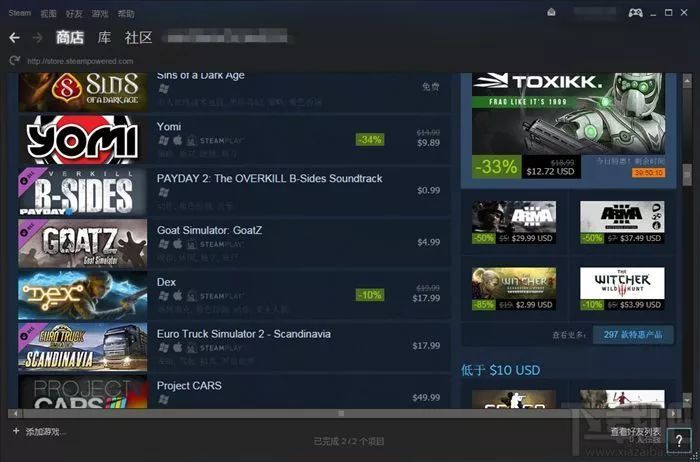Open the notifications inbox icon
The height and width of the screenshot is (462, 700).
click(x=552, y=12)
